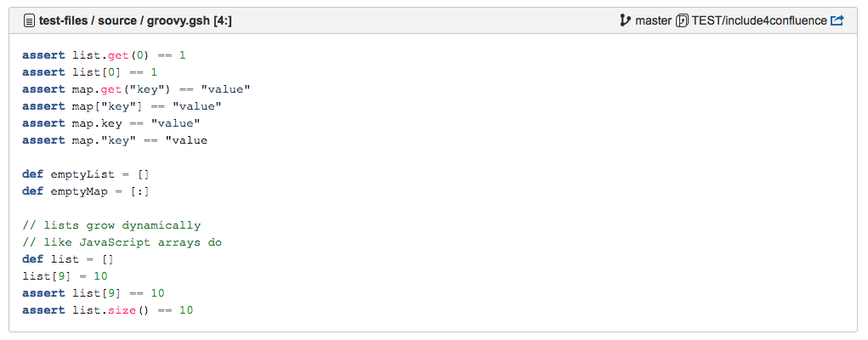Image resolution: width=868 pixels, height=340 pixels.
Task: Click the 'def list = []' line
Action: pos(68,259)
